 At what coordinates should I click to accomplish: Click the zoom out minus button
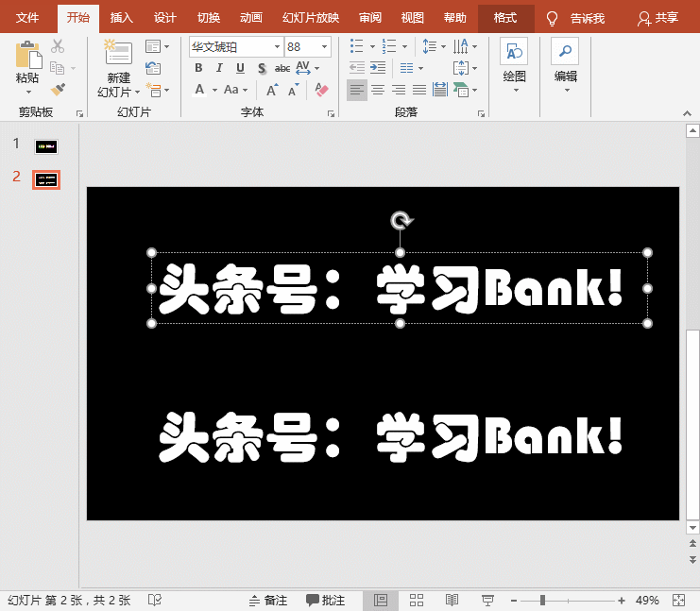[514, 601]
